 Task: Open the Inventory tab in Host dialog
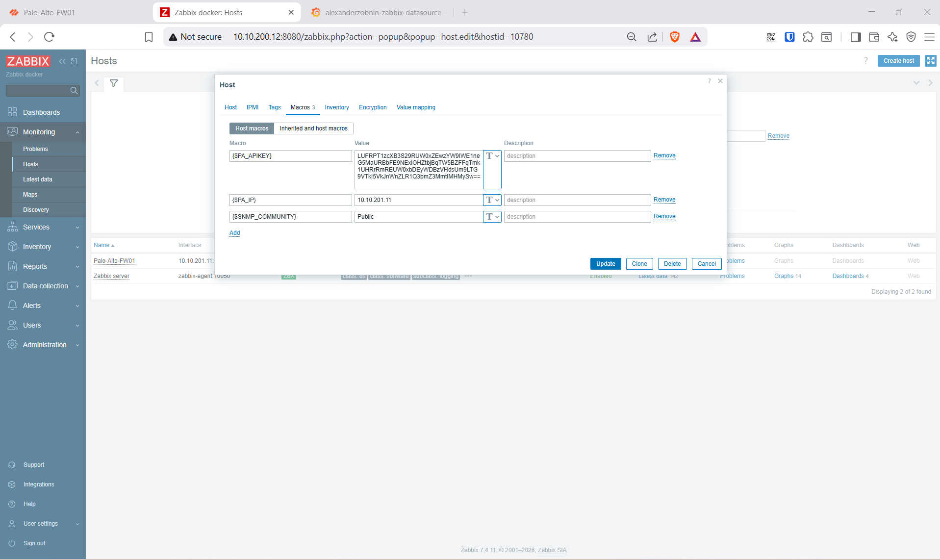[337, 107]
